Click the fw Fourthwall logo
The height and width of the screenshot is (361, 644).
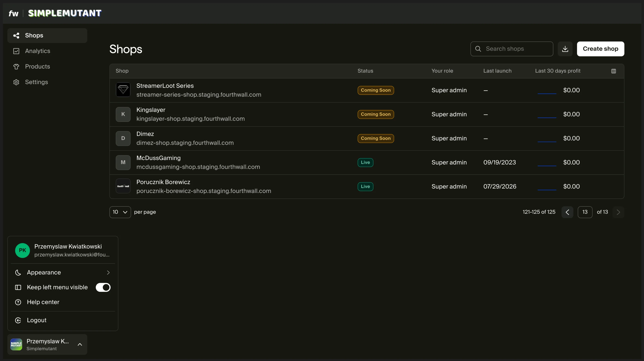13,13
